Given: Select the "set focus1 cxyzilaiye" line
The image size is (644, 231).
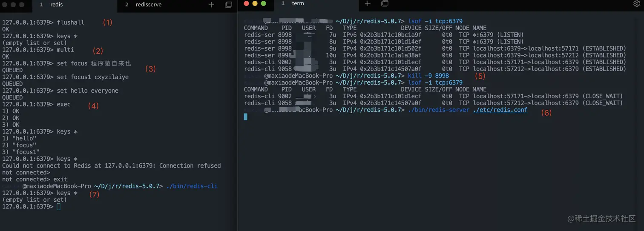Looking at the screenshot, I should [x=65, y=77].
